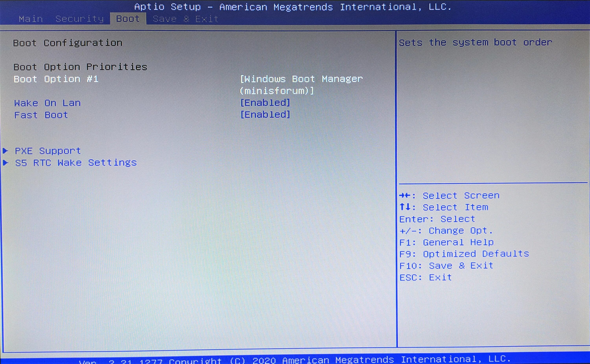Go to the Save & Exit tab
Viewport: 590px width, 364px height.
(x=186, y=19)
